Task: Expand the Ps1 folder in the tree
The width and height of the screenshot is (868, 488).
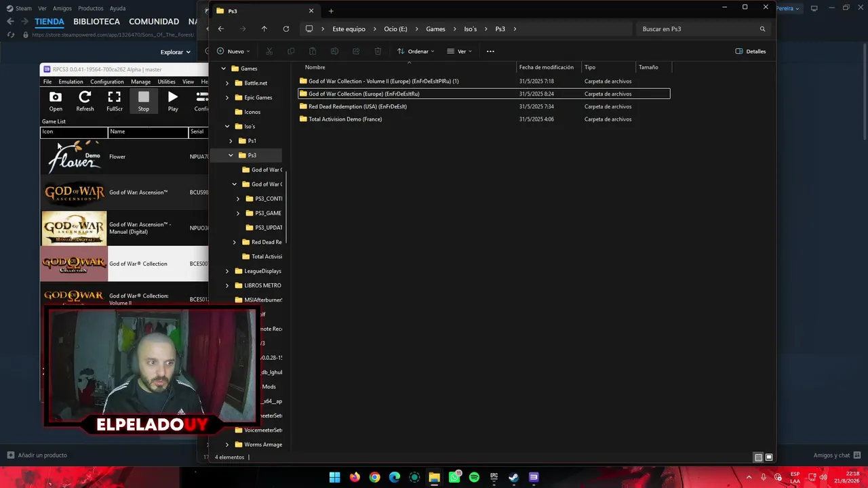Action: 231,141
